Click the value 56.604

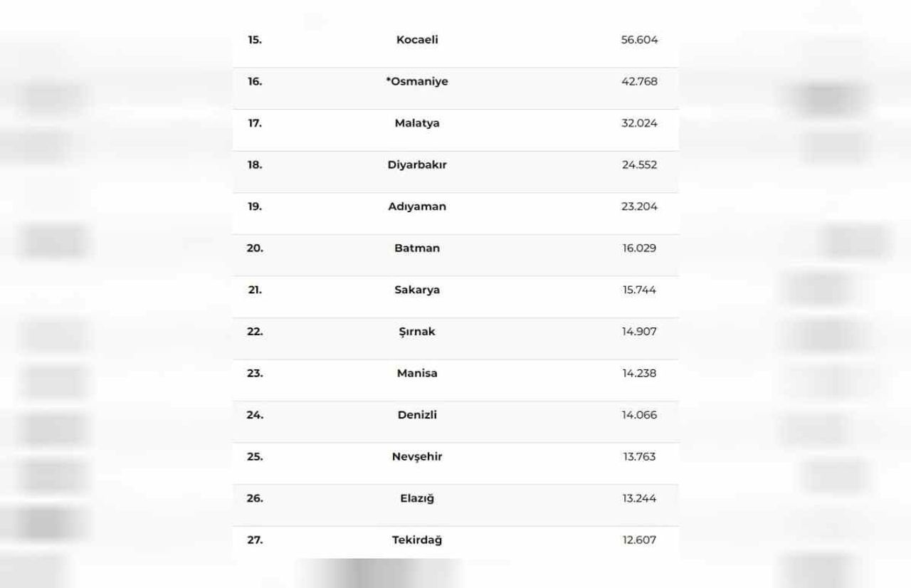point(639,40)
